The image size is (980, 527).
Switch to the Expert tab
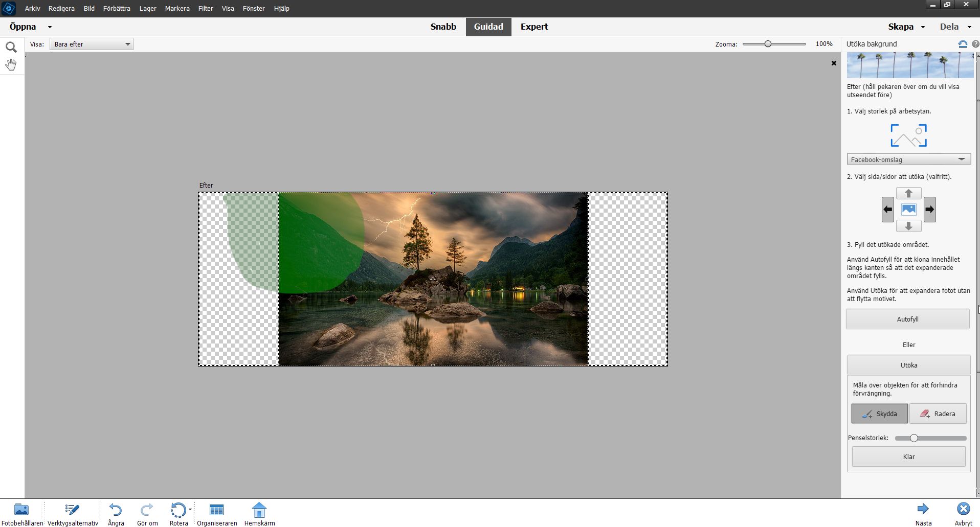coord(534,27)
